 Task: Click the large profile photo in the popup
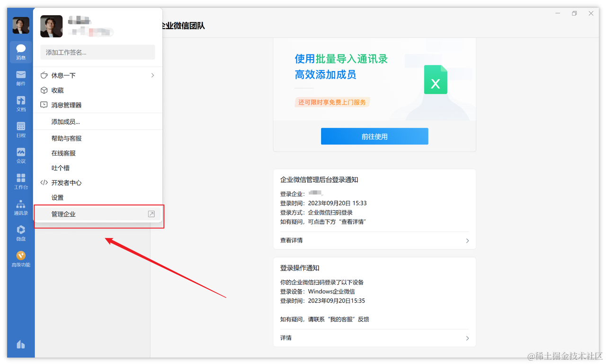click(x=52, y=26)
